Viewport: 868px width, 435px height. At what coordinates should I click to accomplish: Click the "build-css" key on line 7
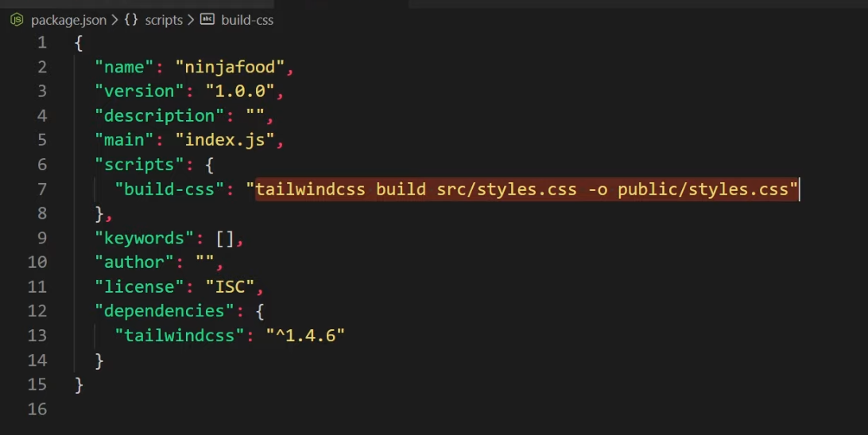[x=169, y=189]
